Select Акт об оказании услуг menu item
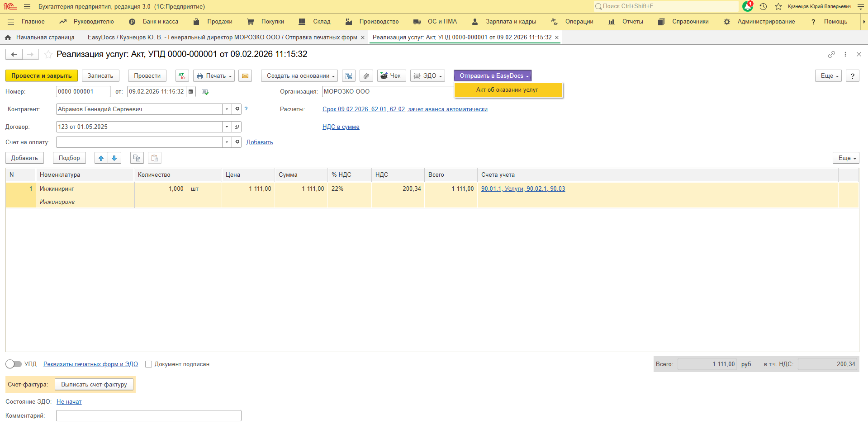868x424 pixels. (x=507, y=90)
